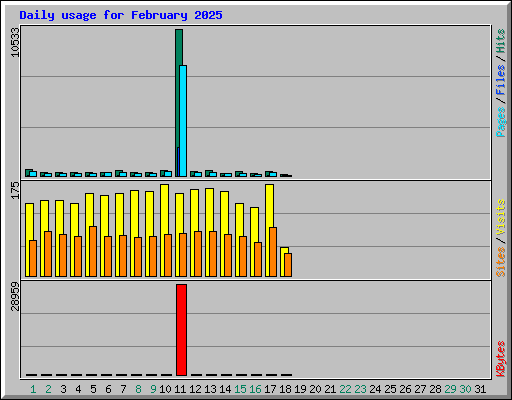Viewport: 512px width, 400px height.
Task: Click the 28959 KBytes scale label
Action: [x=15, y=296]
